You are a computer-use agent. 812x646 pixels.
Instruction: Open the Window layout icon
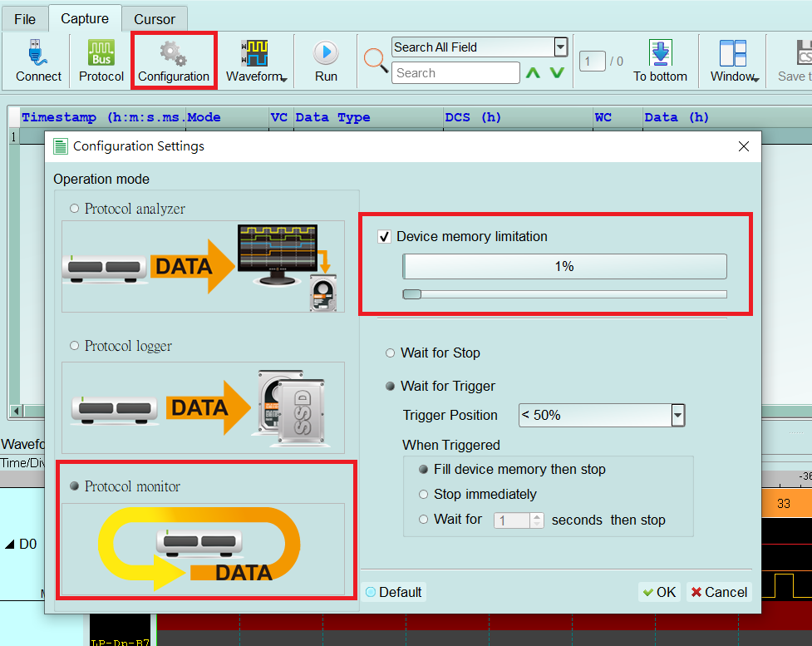[733, 53]
